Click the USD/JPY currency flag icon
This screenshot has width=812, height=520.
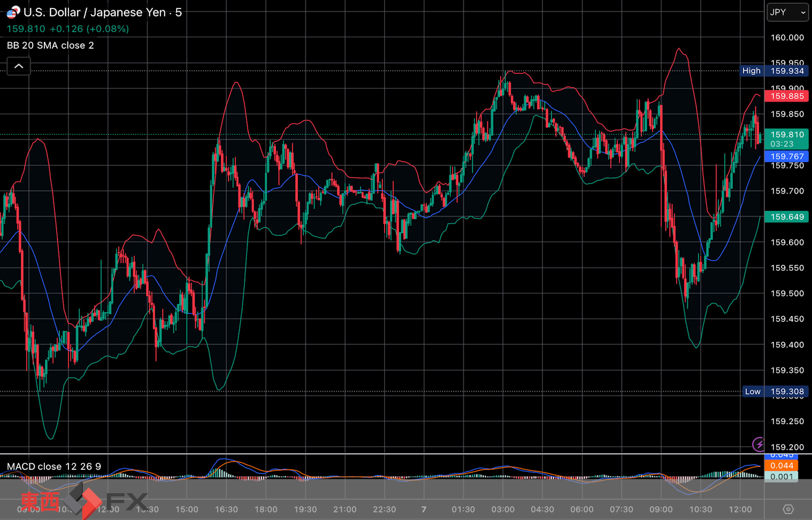[13, 12]
